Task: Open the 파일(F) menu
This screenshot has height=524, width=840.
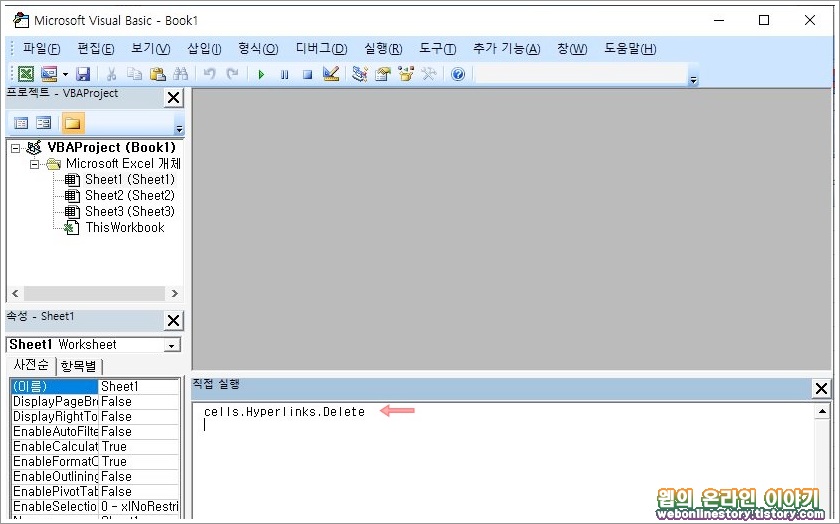Action: pyautogui.click(x=41, y=49)
